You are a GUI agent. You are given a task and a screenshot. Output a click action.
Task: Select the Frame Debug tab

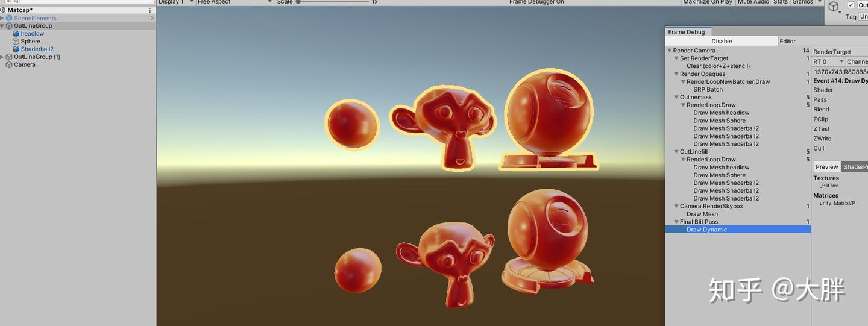click(689, 32)
